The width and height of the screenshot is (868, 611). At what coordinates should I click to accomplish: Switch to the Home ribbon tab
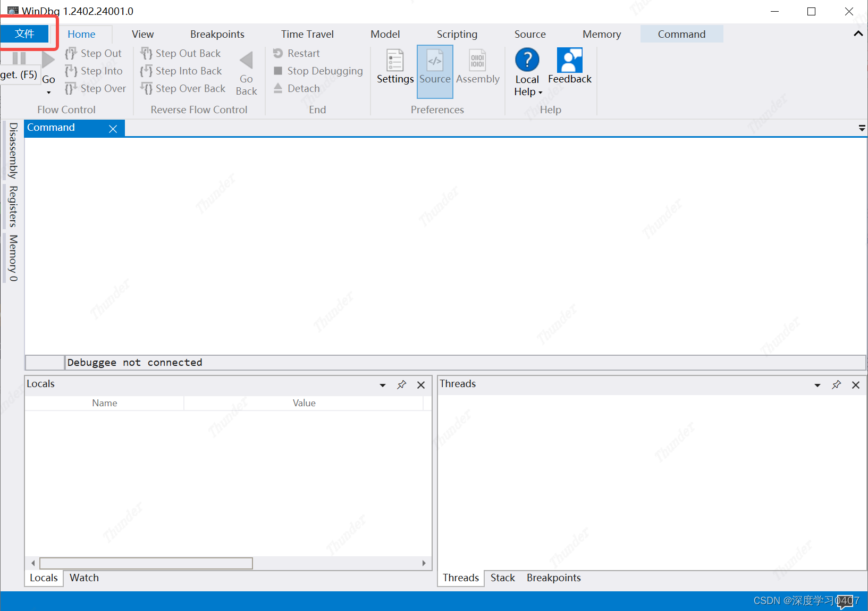[81, 34]
